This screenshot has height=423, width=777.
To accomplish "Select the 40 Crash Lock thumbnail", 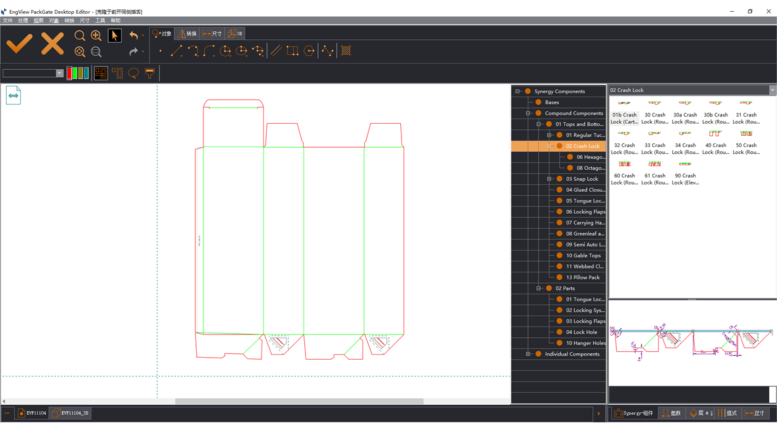I will [716, 143].
